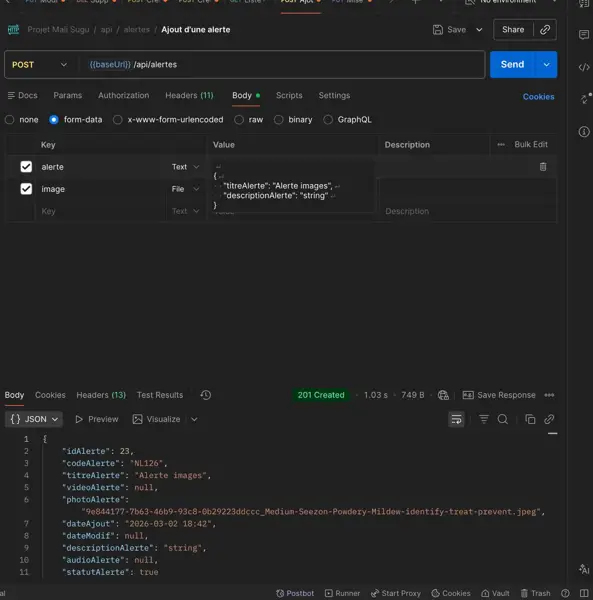The image size is (593, 600).
Task: Click the empty Key input field
Action: click(x=100, y=211)
